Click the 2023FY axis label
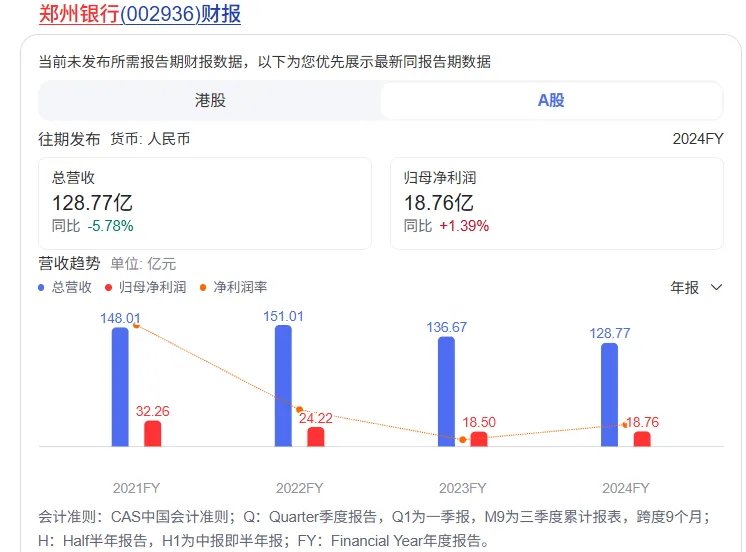Screen dimensions: 746x552 (x=462, y=488)
